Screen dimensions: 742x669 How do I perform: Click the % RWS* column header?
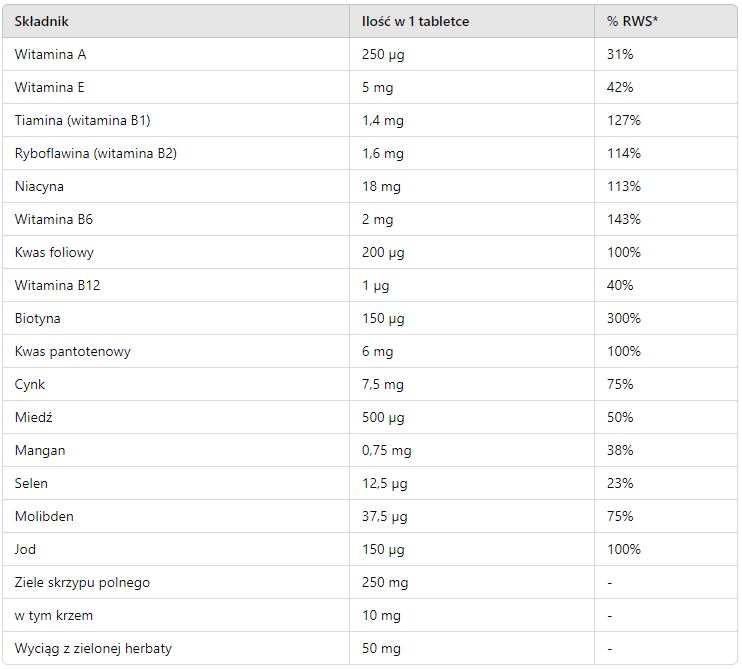pyautogui.click(x=633, y=21)
